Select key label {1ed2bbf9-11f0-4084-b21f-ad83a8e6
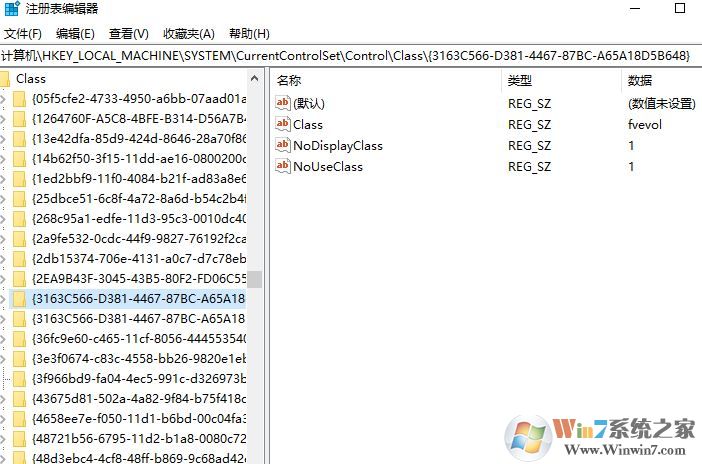The width and height of the screenshot is (702, 464). pos(139,179)
